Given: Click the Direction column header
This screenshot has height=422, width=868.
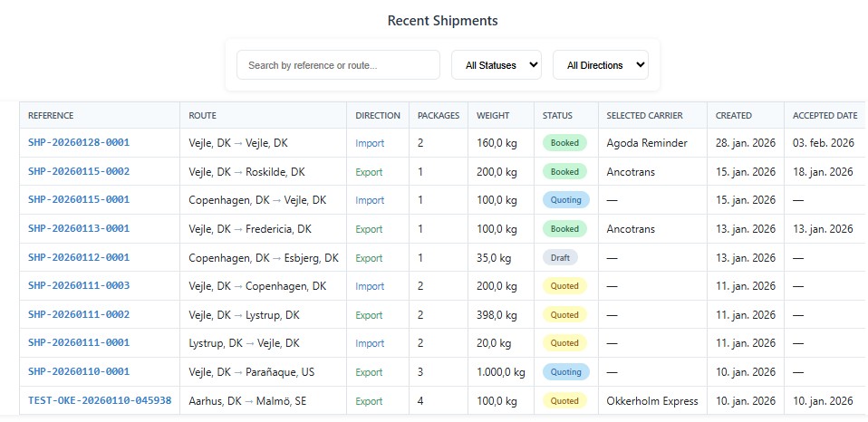Looking at the screenshot, I should (378, 116).
